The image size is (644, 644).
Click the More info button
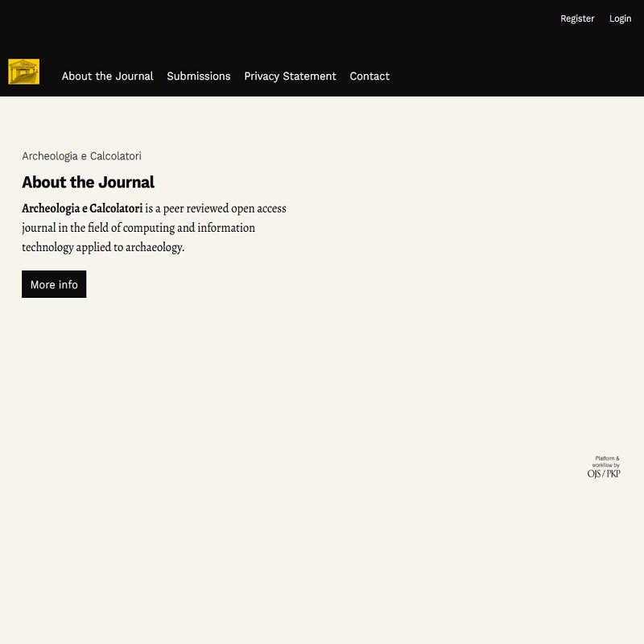(54, 284)
